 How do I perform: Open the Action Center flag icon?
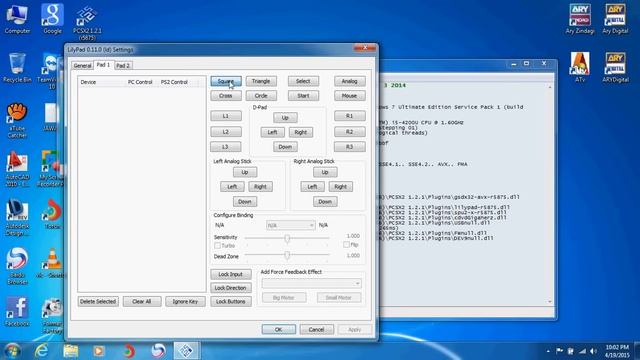(x=560, y=351)
